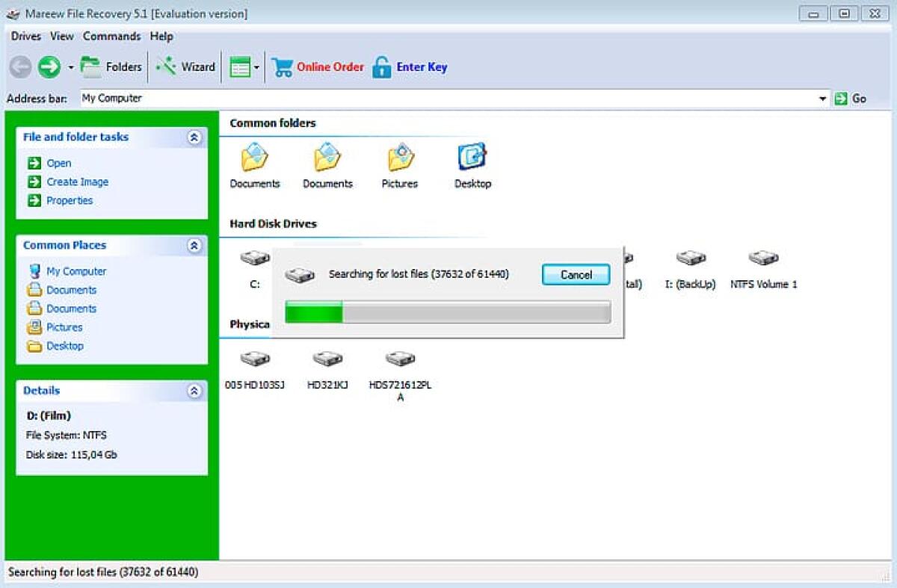Launch the recovery Wizard
The height and width of the screenshot is (588, 897).
click(x=185, y=66)
